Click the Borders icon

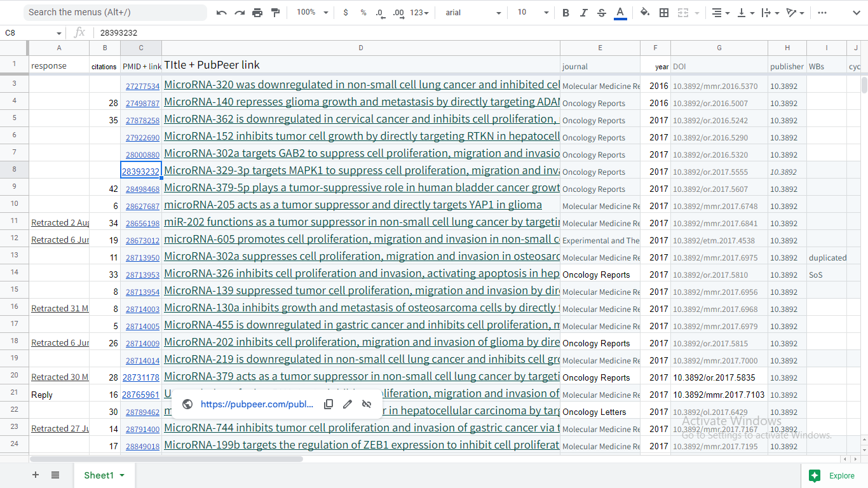click(x=664, y=13)
